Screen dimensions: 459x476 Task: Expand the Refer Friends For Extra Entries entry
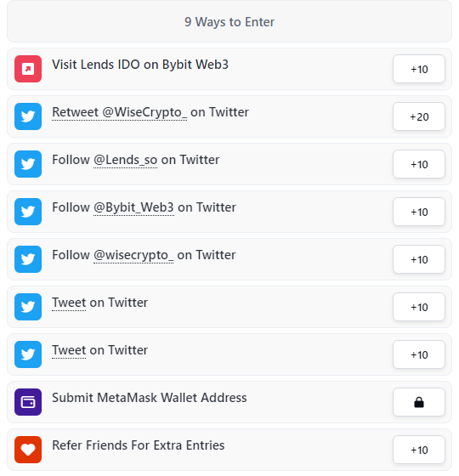point(229,450)
